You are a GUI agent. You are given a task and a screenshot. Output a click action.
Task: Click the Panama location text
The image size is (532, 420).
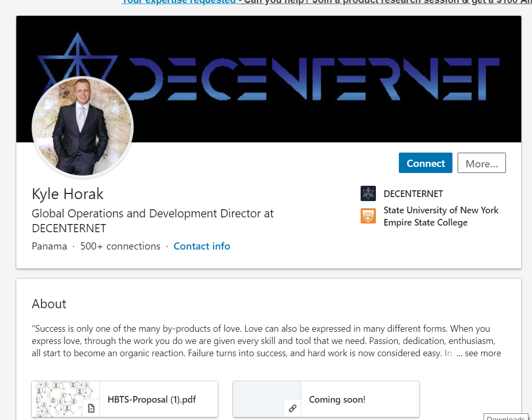pos(49,246)
